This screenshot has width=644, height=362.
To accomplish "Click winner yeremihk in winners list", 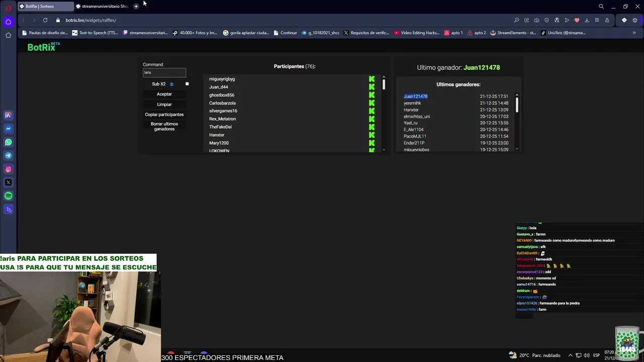I will pos(412,103).
